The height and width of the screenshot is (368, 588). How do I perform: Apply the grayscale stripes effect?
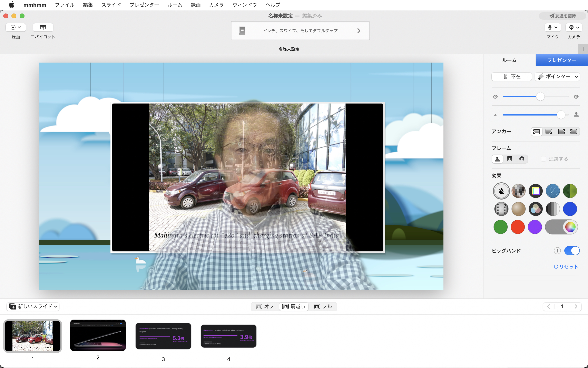tap(553, 209)
